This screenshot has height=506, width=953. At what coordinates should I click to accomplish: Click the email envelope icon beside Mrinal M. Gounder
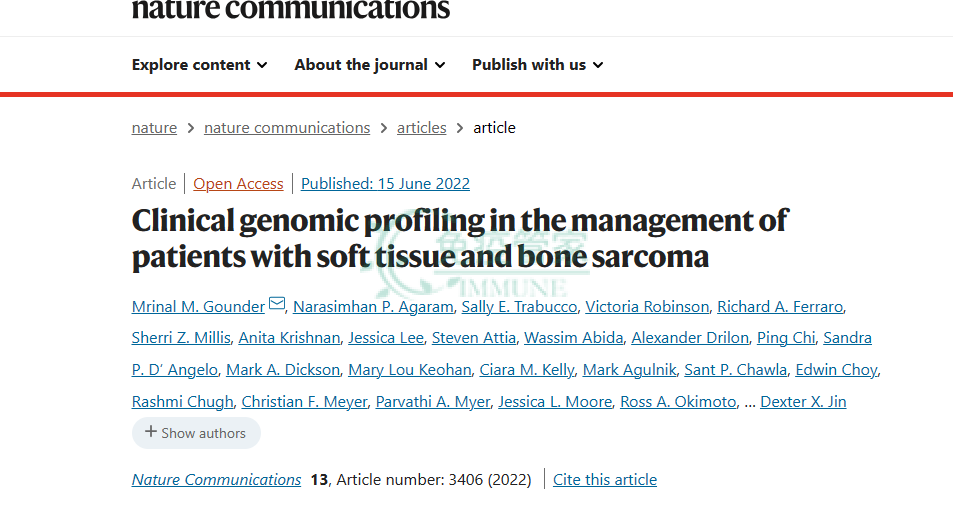(277, 303)
